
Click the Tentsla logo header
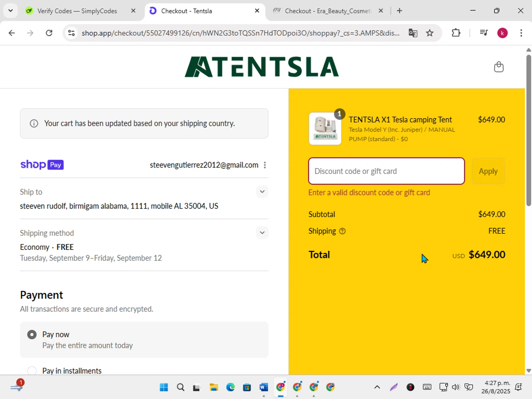262,67
